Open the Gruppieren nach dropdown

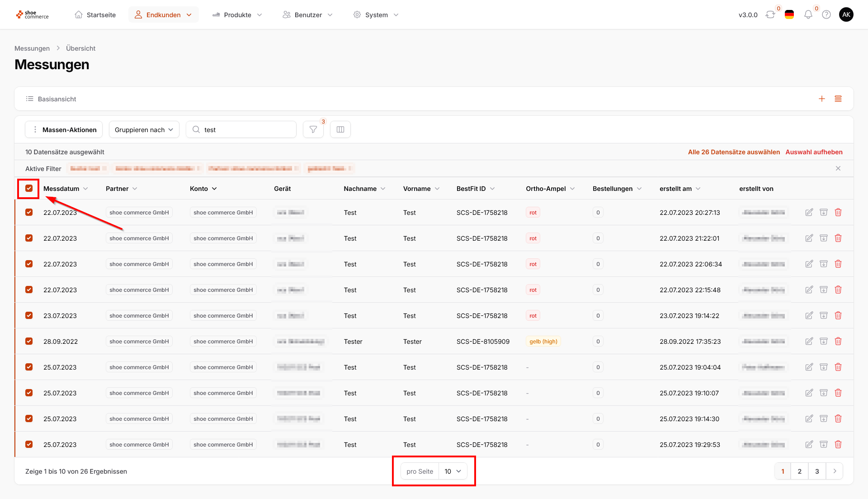[x=144, y=129]
